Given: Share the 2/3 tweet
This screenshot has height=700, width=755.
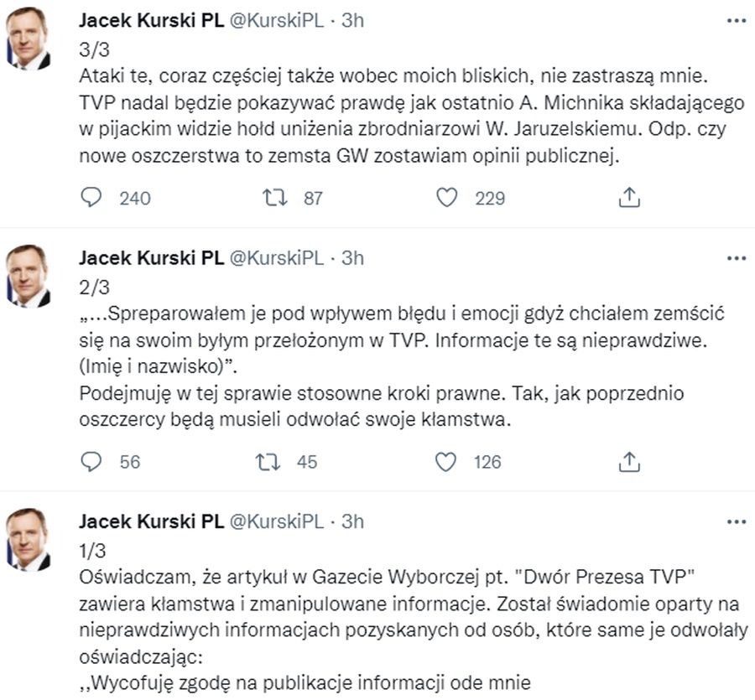Looking at the screenshot, I should 629,461.
